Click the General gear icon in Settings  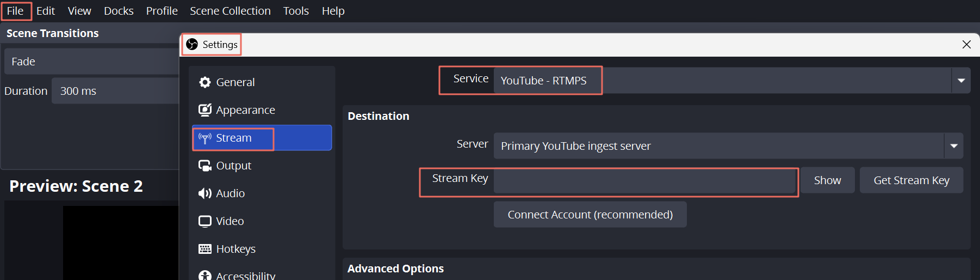coord(205,82)
